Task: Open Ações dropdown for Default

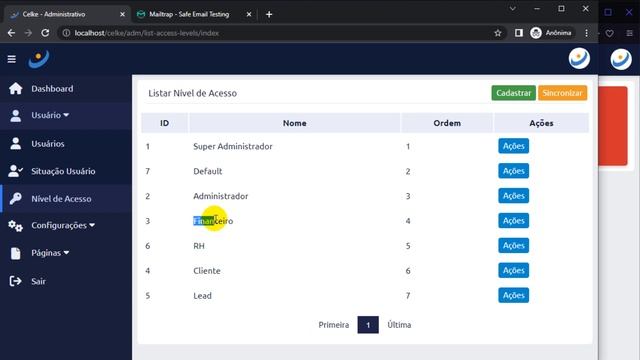Action: pyautogui.click(x=513, y=171)
